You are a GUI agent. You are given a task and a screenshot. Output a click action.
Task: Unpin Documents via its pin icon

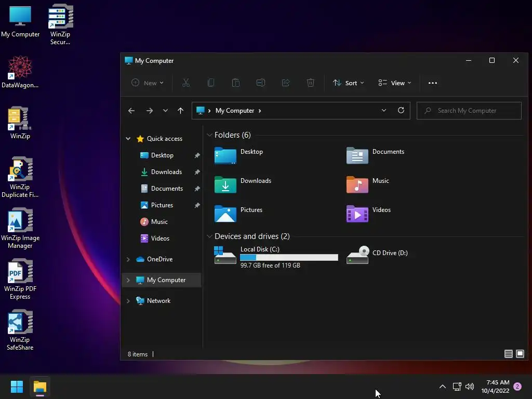pos(197,189)
